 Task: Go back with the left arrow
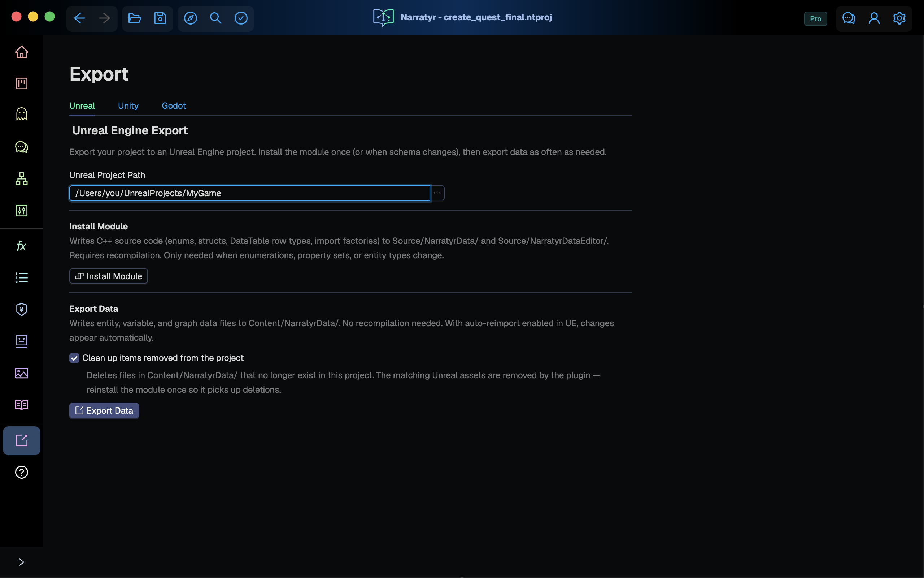79,18
